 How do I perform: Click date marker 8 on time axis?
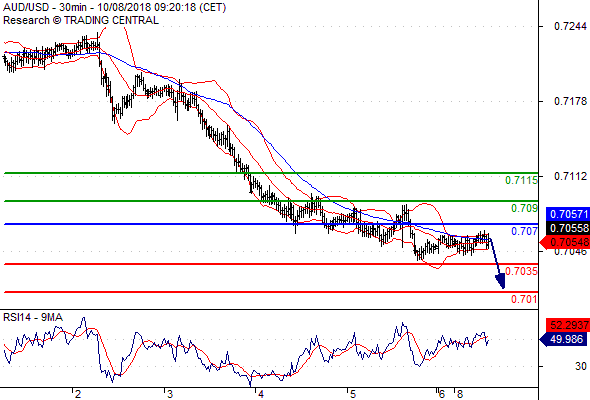(x=459, y=394)
